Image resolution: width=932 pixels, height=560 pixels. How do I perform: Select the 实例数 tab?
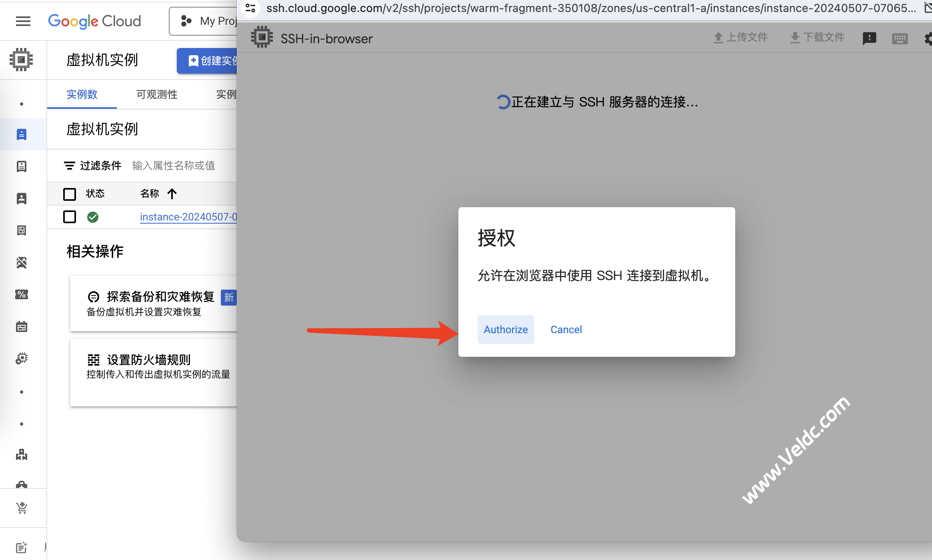82,94
